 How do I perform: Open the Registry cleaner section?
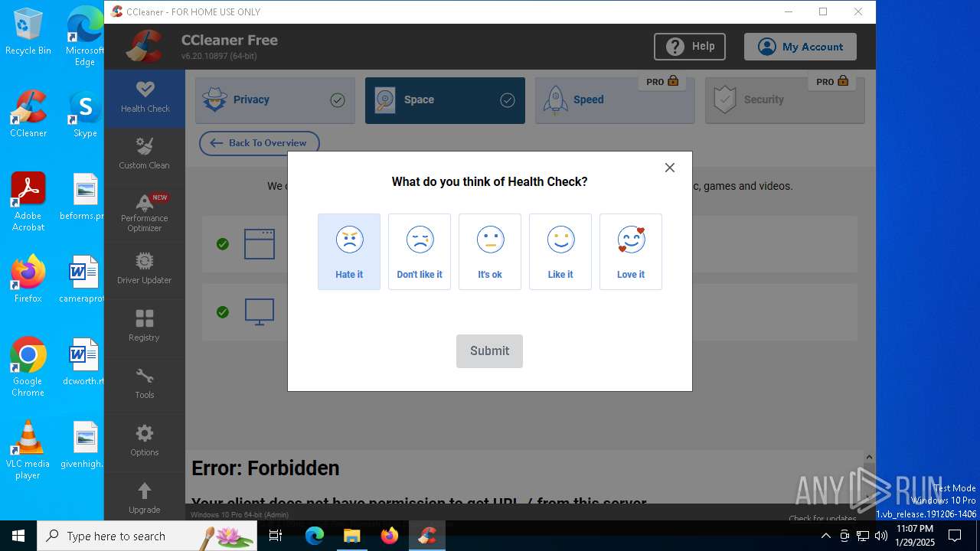pyautogui.click(x=145, y=328)
